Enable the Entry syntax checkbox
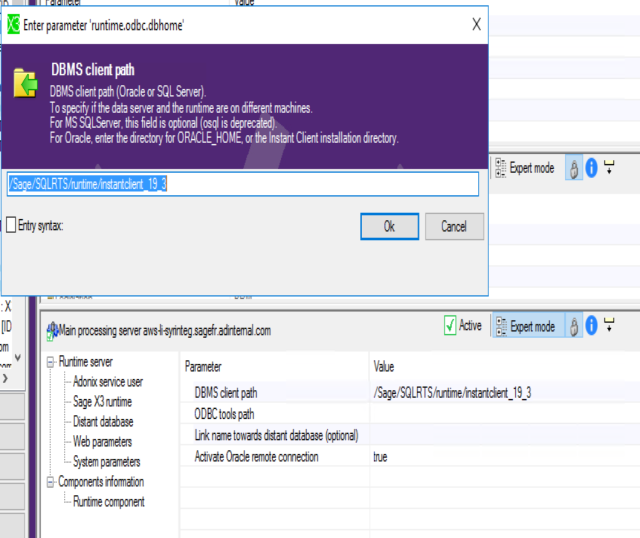The height and width of the screenshot is (538, 640). tap(11, 226)
